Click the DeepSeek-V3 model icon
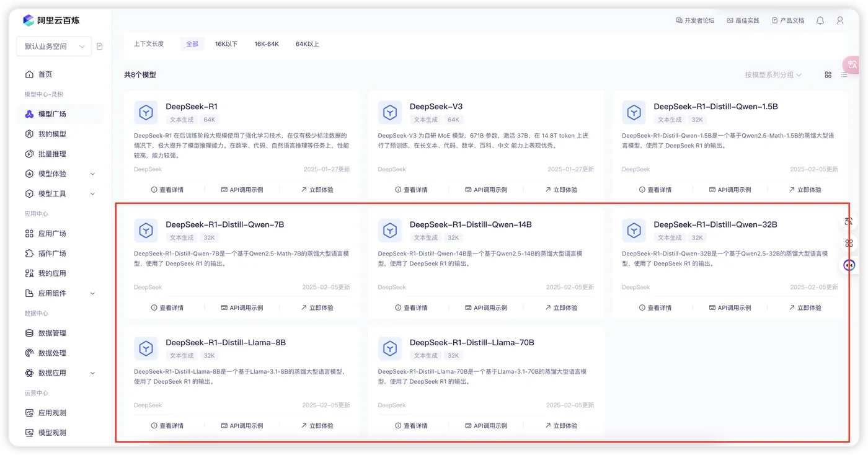 [x=390, y=112]
